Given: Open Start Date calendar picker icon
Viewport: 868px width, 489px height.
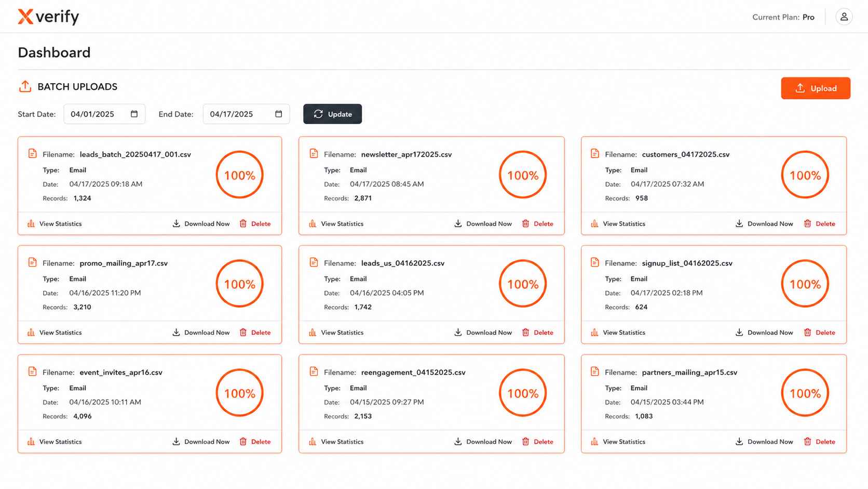Looking at the screenshot, I should tap(134, 114).
